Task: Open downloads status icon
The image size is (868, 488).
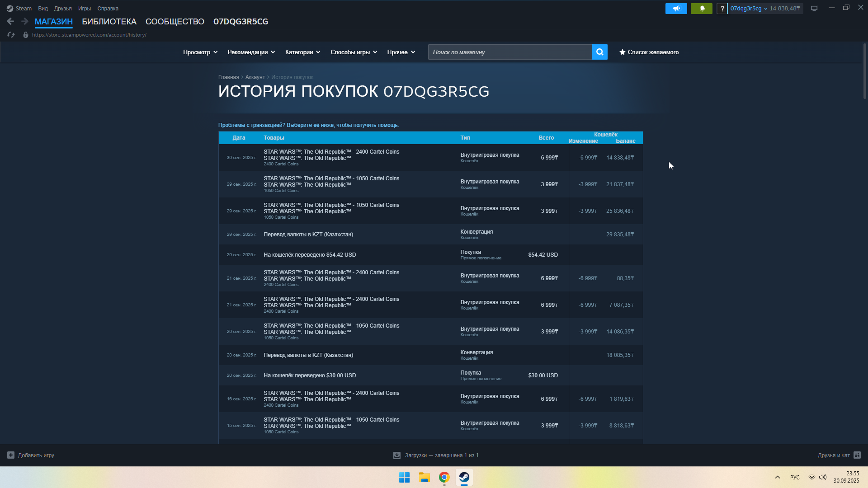Action: (x=396, y=455)
